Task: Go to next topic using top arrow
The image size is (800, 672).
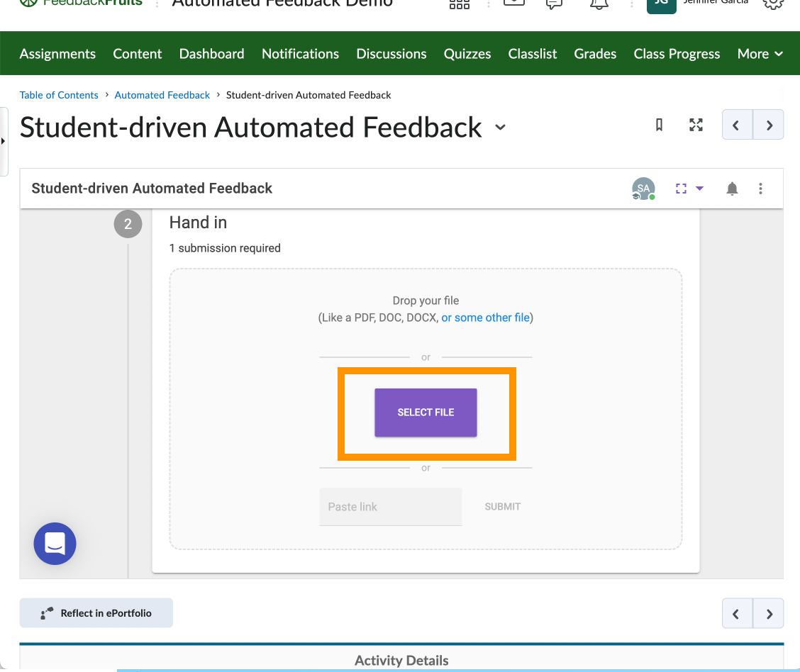Action: (x=768, y=125)
